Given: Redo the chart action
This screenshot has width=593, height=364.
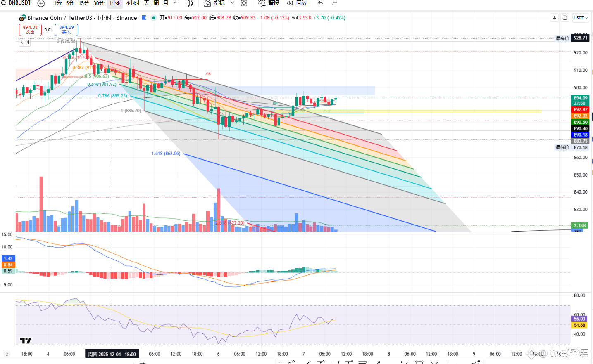Looking at the screenshot, I should (x=335, y=3).
